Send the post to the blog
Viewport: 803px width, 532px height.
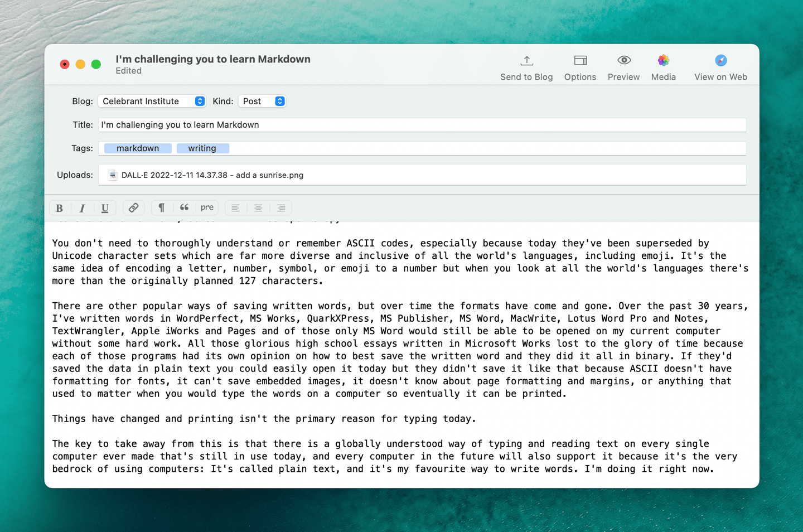526,66
